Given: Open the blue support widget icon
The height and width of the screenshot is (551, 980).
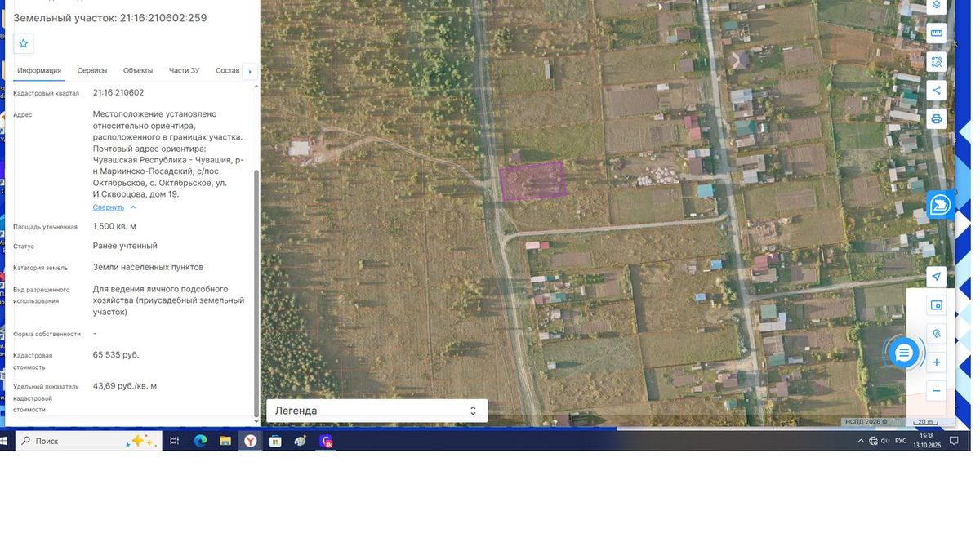Looking at the screenshot, I should pos(940,205).
